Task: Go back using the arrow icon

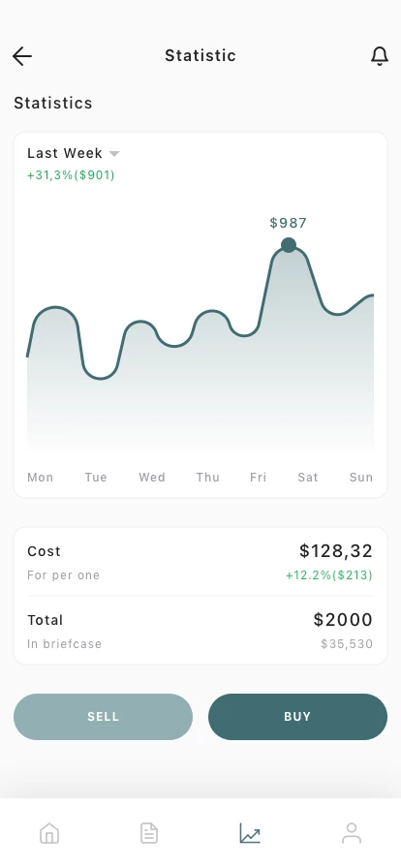Action: coord(22,56)
